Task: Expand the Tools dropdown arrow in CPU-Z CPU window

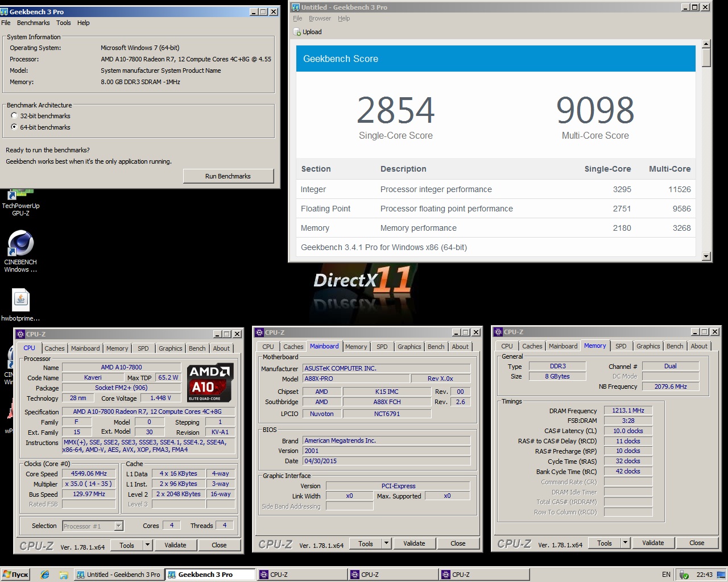Action: (x=147, y=545)
